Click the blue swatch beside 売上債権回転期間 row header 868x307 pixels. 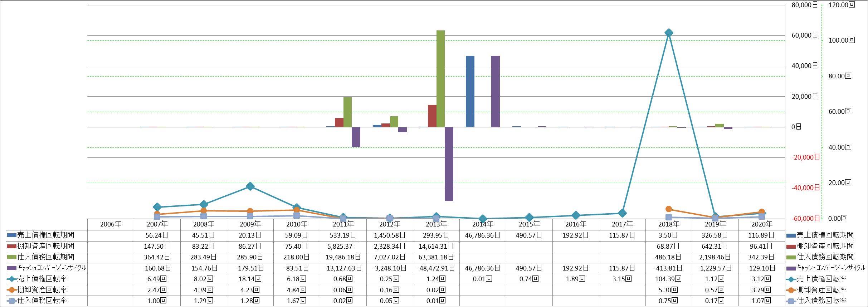[11, 235]
